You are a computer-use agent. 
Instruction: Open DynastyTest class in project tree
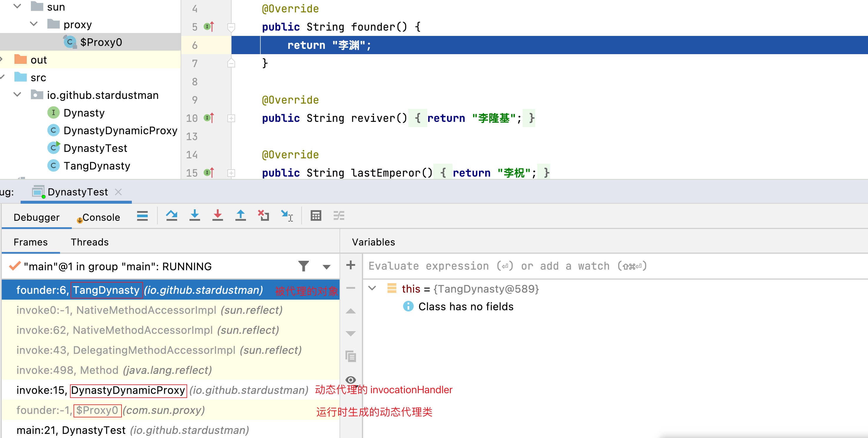coord(95,148)
